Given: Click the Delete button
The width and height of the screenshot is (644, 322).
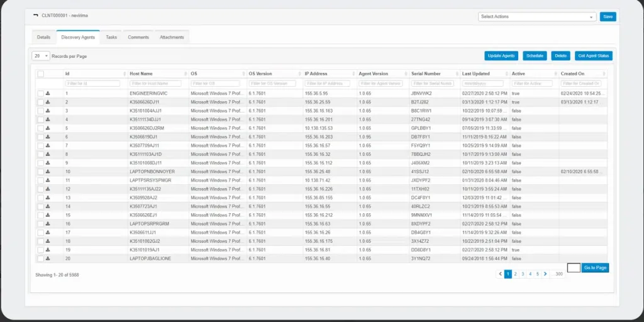Looking at the screenshot, I should click(560, 56).
